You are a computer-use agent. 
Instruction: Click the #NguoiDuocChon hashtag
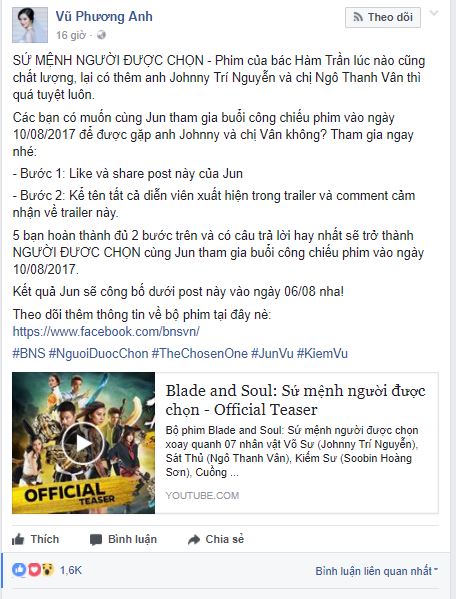pyautogui.click(x=99, y=353)
